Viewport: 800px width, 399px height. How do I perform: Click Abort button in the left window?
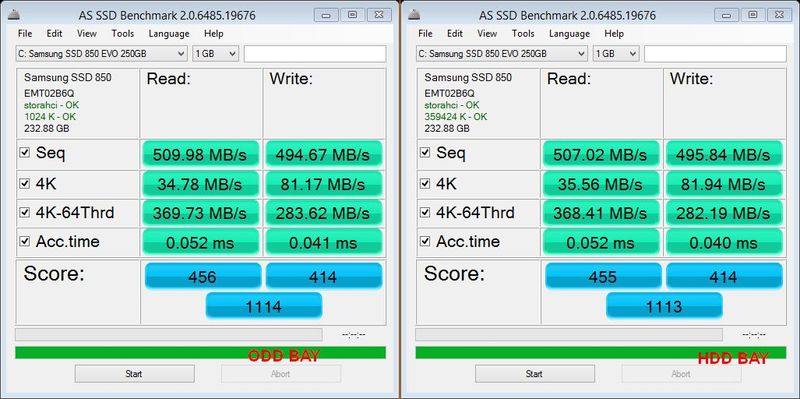click(281, 373)
